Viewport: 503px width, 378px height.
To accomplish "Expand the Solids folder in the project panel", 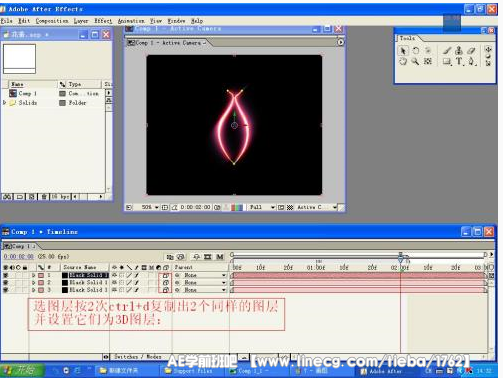I will click(x=4, y=103).
